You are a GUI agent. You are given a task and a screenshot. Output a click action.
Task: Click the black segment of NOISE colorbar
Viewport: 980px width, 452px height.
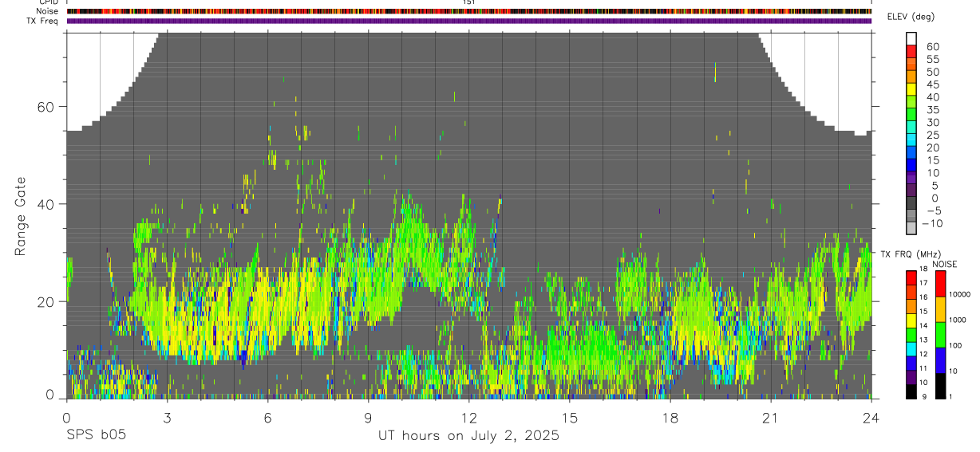(940, 386)
